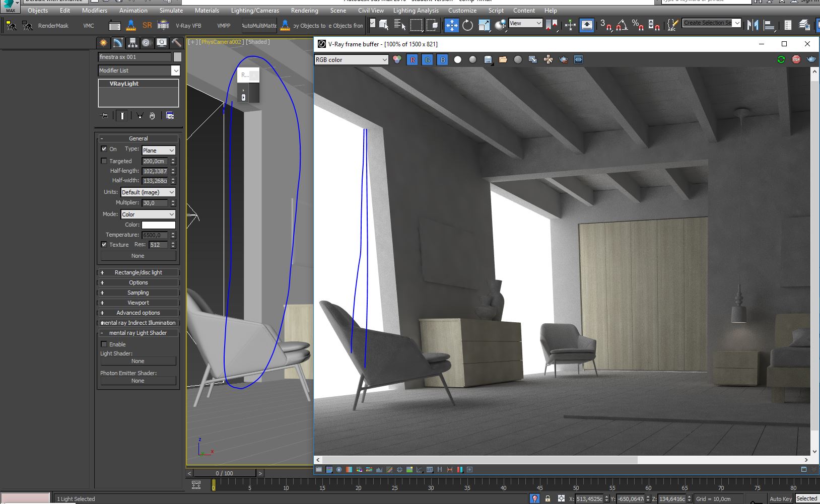This screenshot has height=504, width=820.
Task: Open the Utilities hammer panel tab
Action: [x=176, y=43]
